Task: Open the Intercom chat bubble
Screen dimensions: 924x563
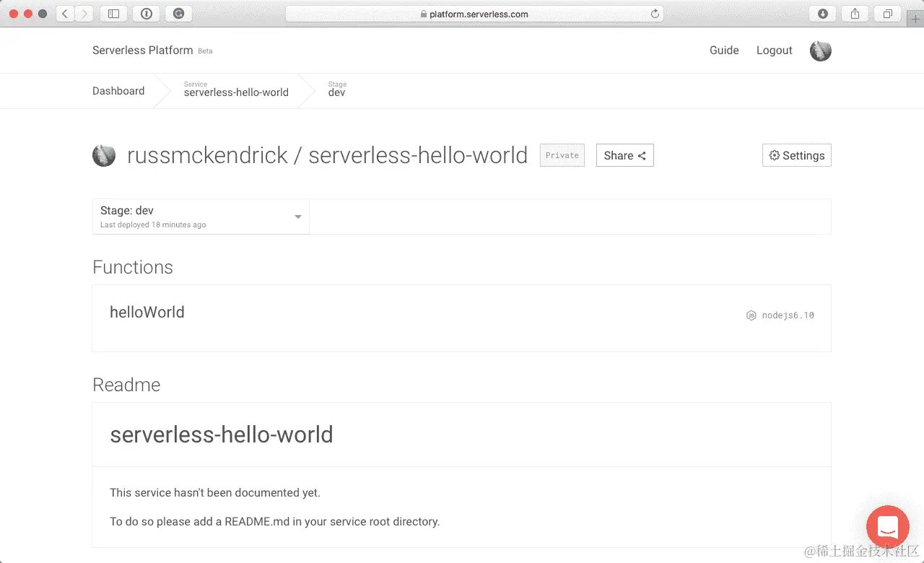Action: click(888, 528)
